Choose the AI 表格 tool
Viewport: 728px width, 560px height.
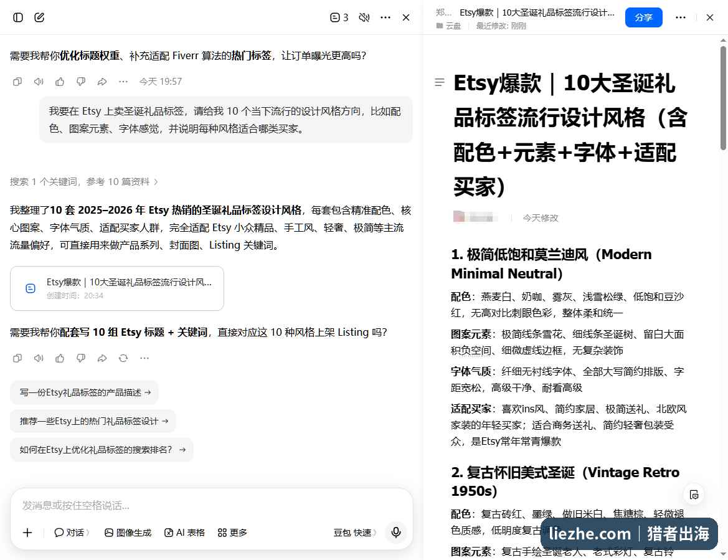[x=184, y=533]
